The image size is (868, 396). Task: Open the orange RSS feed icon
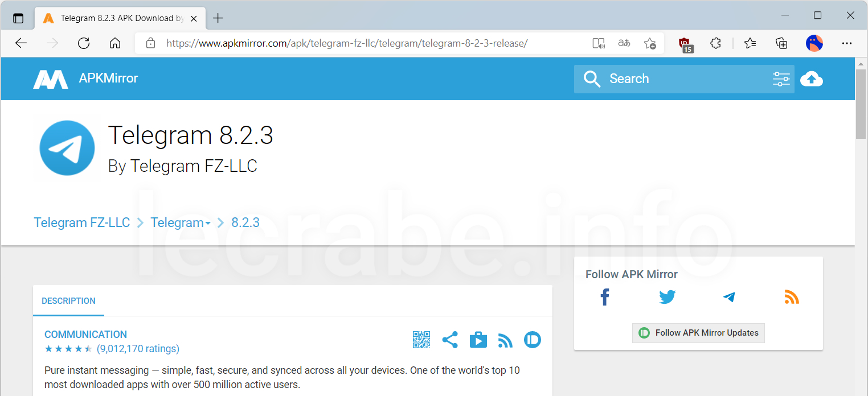[792, 297]
